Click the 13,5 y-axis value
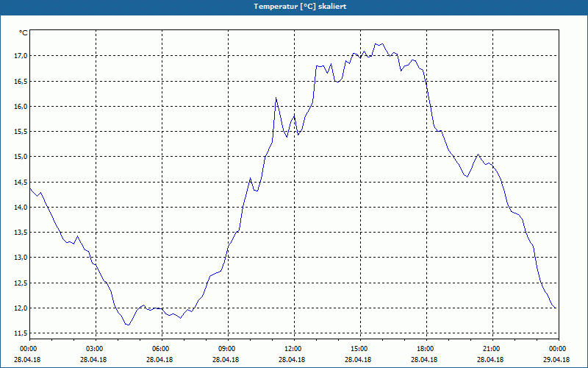The width and height of the screenshot is (588, 368). 21,233
